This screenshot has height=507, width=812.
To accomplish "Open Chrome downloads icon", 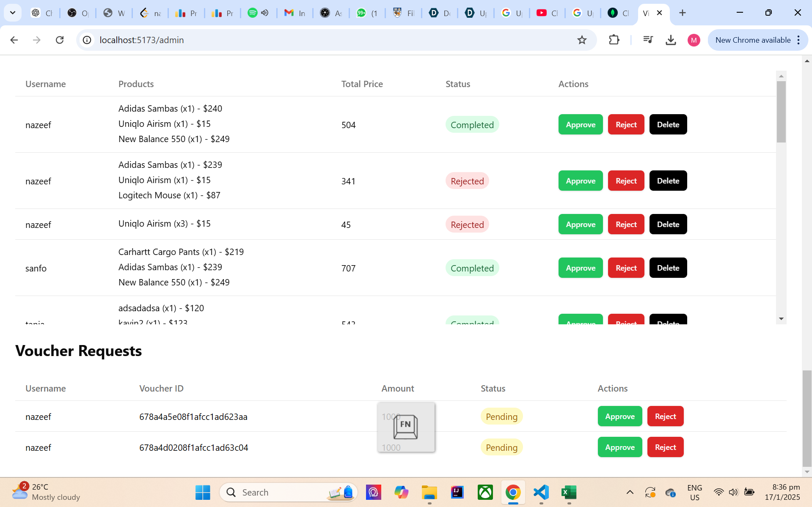I will tap(671, 40).
